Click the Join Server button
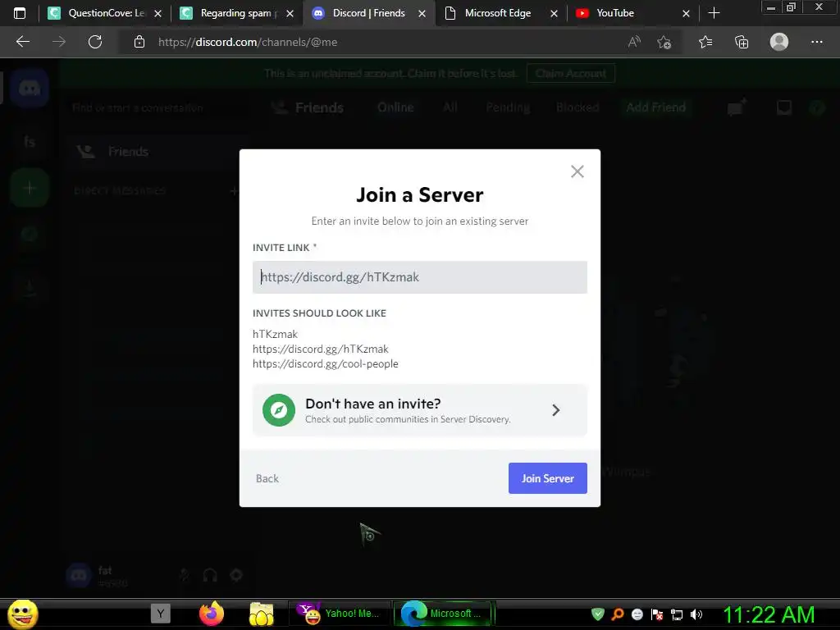840x630 pixels. [547, 478]
